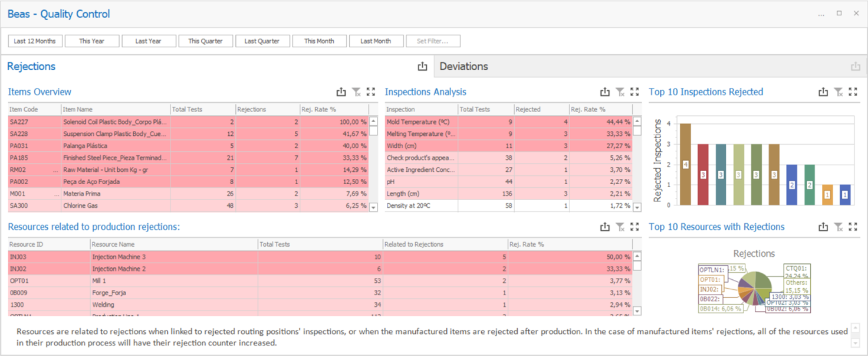The width and height of the screenshot is (868, 356).
Task: Apply the This Quarter filter
Action: tap(205, 41)
